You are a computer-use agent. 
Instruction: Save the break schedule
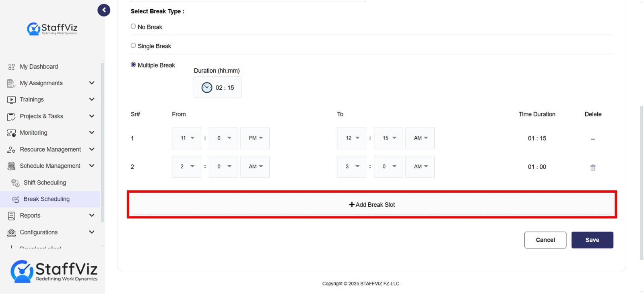[x=592, y=240]
